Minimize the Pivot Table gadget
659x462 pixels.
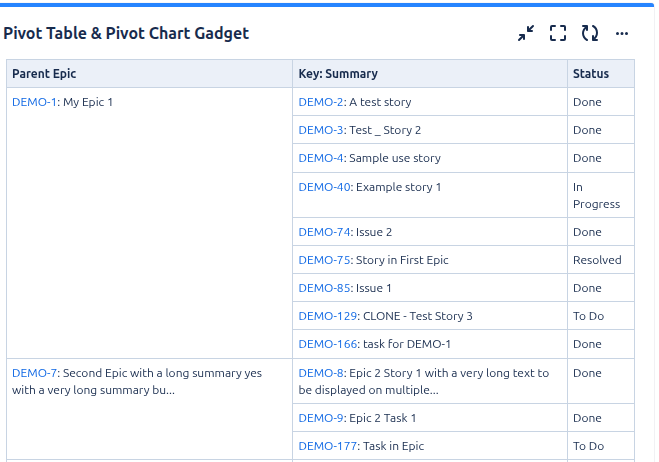click(526, 33)
